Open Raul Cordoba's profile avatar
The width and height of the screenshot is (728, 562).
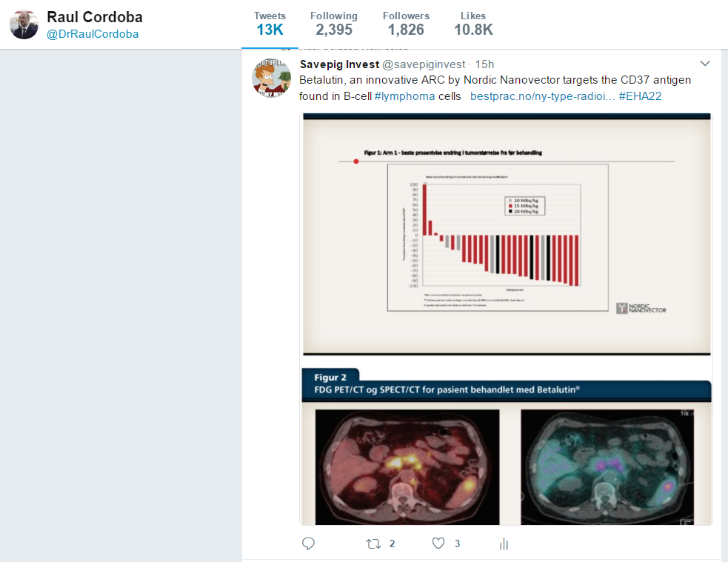(x=24, y=24)
